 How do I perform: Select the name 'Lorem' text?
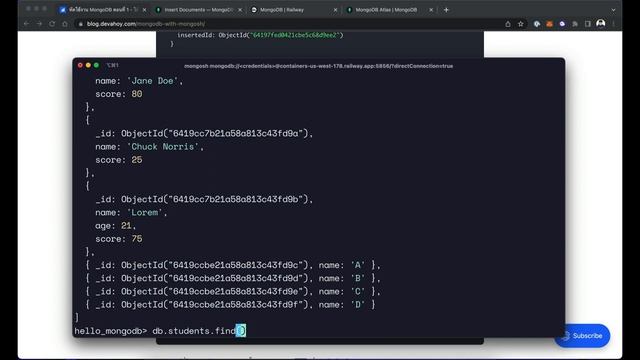144,212
